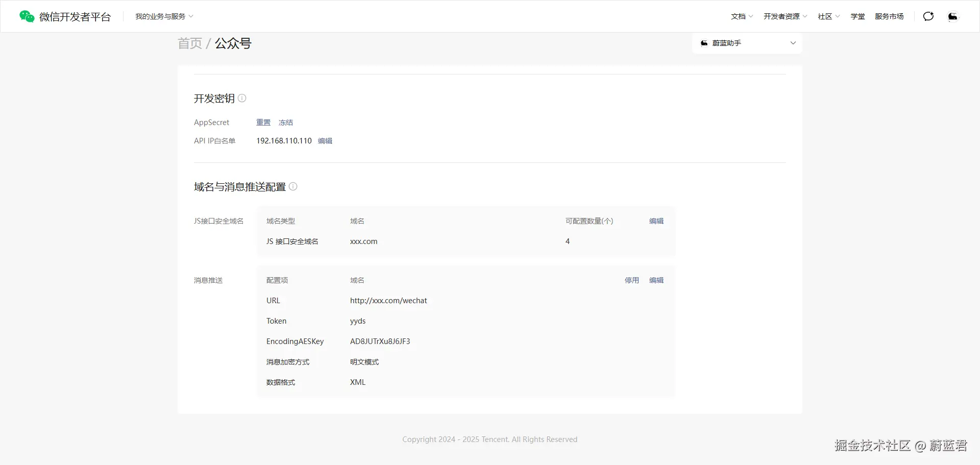Screen dimensions: 980x465
Task: Show the 开发密钥 info tooltip icon
Action: pyautogui.click(x=242, y=98)
